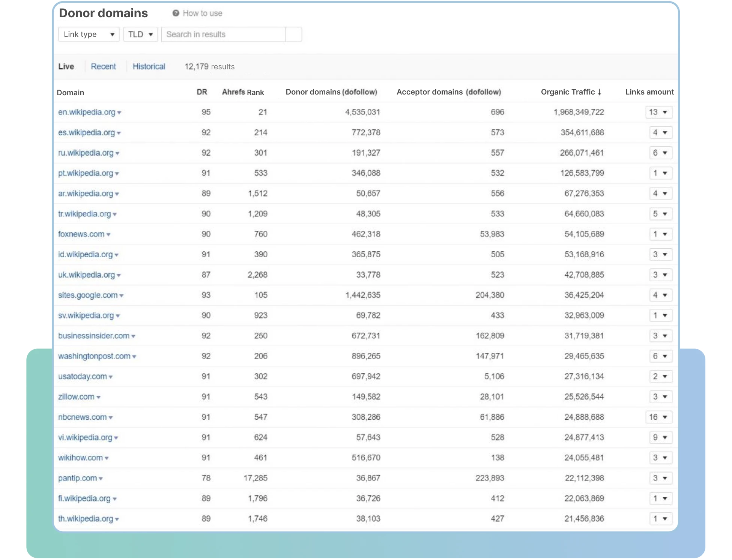Select the 12,179 results count text

[209, 66]
